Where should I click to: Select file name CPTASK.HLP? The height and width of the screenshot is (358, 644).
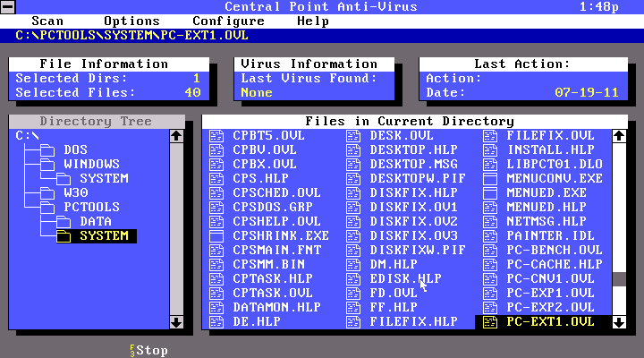click(273, 279)
